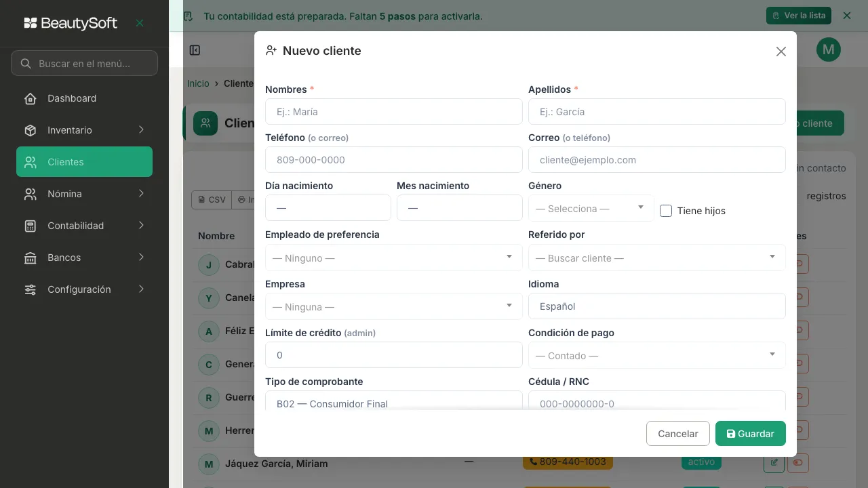This screenshot has height=488, width=868.
Task: Click the search icon in menu search
Action: pos(26,64)
